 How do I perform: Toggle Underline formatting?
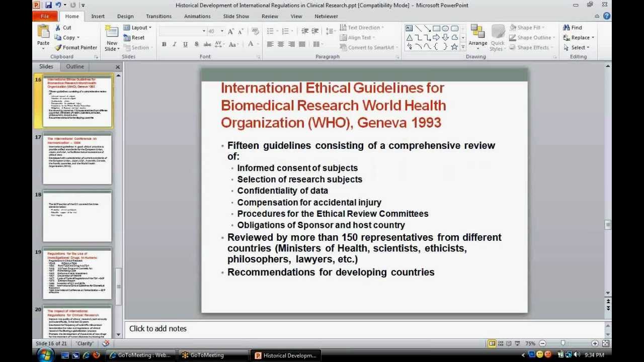tap(185, 44)
